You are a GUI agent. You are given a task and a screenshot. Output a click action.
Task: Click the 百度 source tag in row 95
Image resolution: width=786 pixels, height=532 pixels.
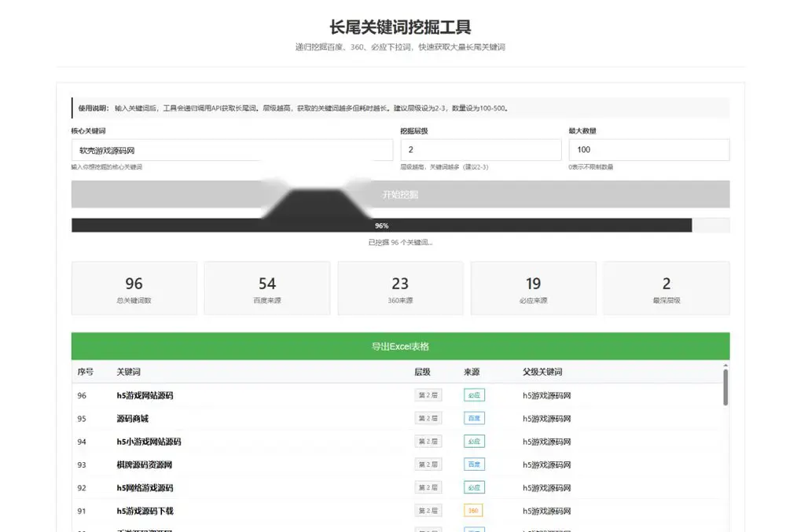[474, 418]
